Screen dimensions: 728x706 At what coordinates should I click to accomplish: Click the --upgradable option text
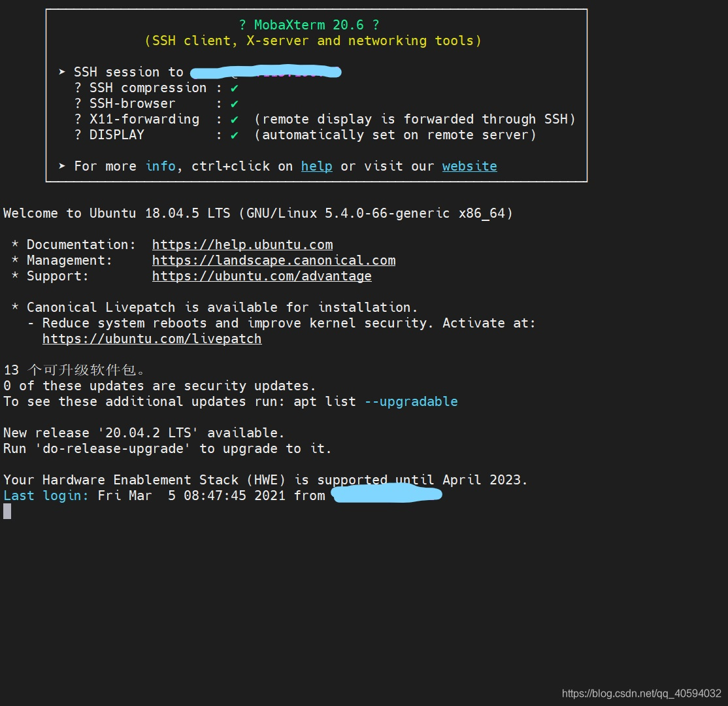[x=410, y=401]
